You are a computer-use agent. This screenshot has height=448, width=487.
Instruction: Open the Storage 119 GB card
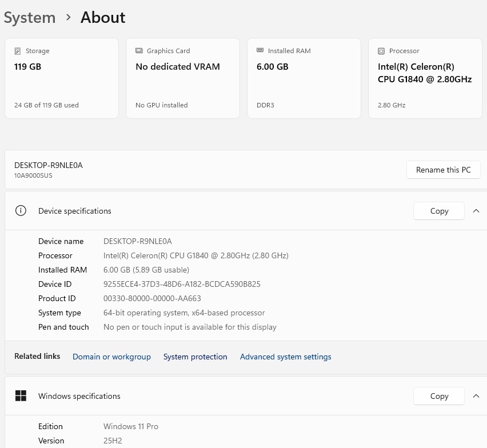(x=62, y=78)
